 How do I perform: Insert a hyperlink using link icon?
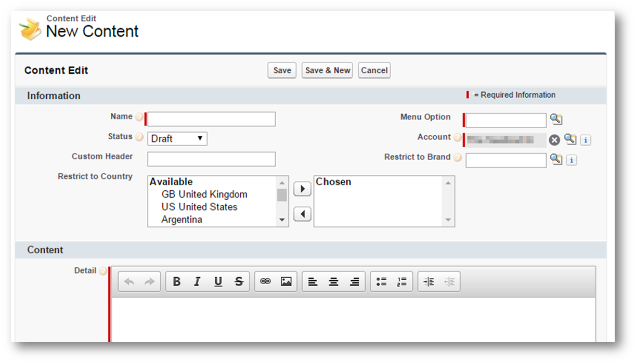265,282
